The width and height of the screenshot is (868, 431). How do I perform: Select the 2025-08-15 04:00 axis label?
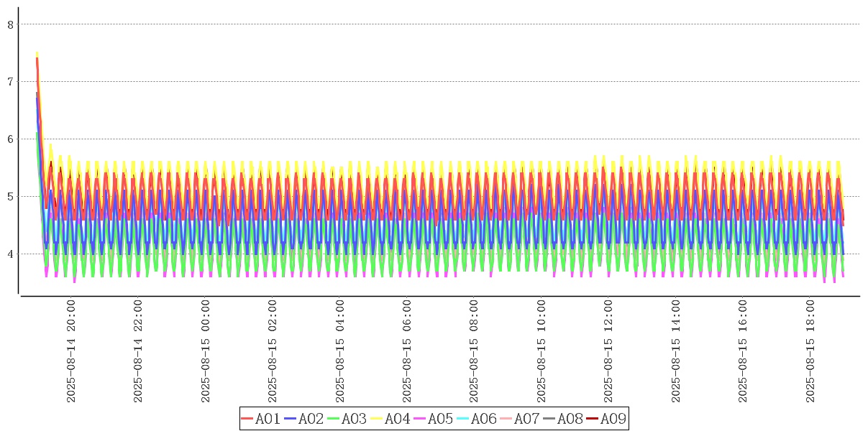tap(340, 351)
